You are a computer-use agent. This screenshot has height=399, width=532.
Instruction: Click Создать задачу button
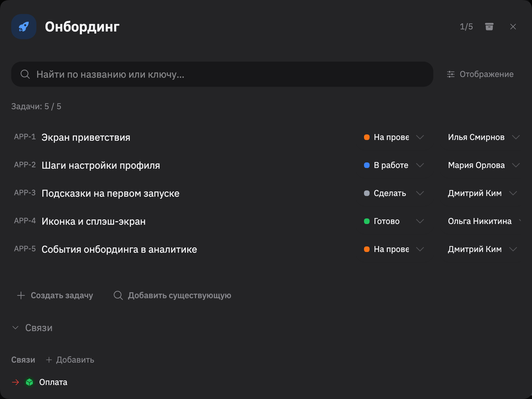tap(55, 295)
